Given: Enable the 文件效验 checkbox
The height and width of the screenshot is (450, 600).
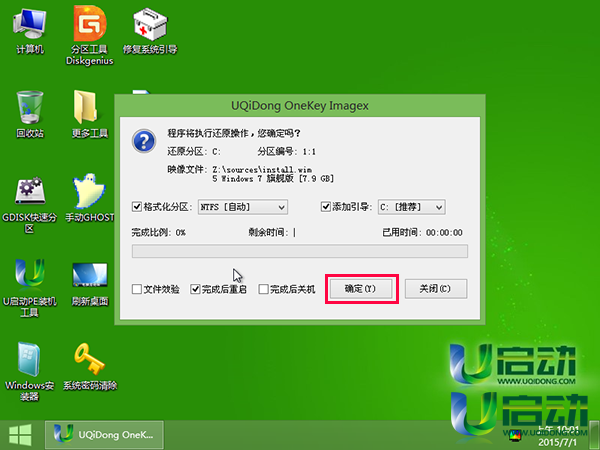Looking at the screenshot, I should coord(137,289).
